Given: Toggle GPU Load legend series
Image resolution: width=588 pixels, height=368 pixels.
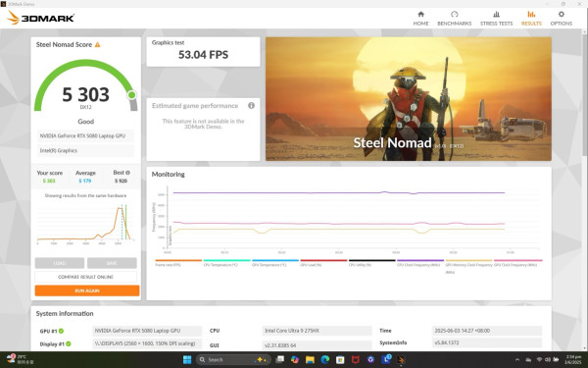Looking at the screenshot, I should coord(323,263).
